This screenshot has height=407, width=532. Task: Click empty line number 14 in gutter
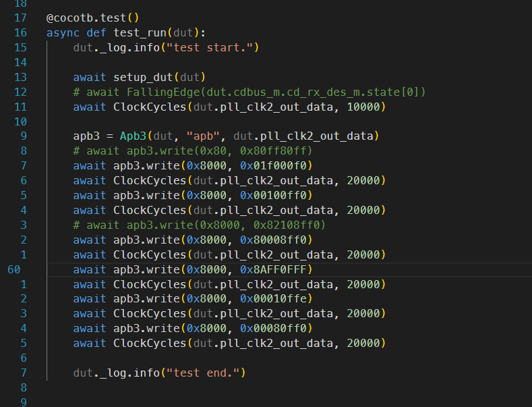click(x=20, y=63)
